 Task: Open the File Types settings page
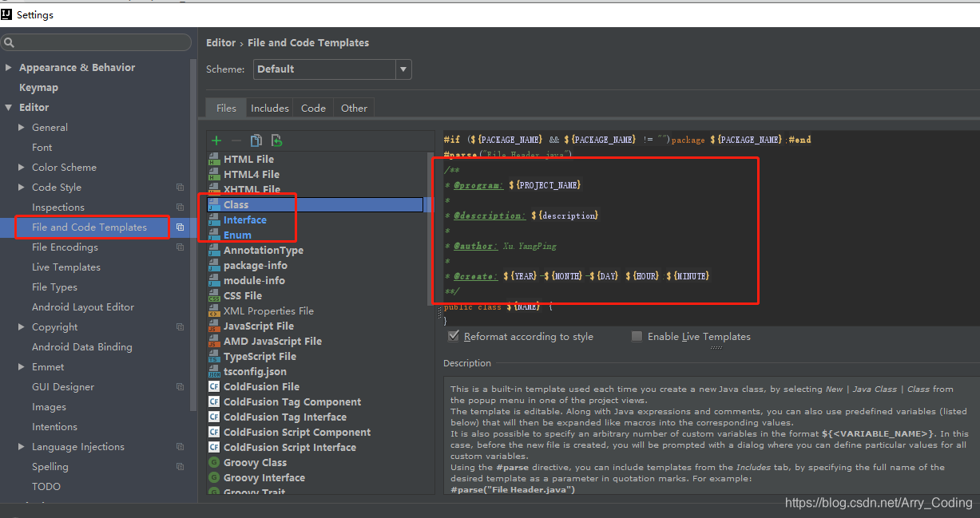tap(54, 287)
